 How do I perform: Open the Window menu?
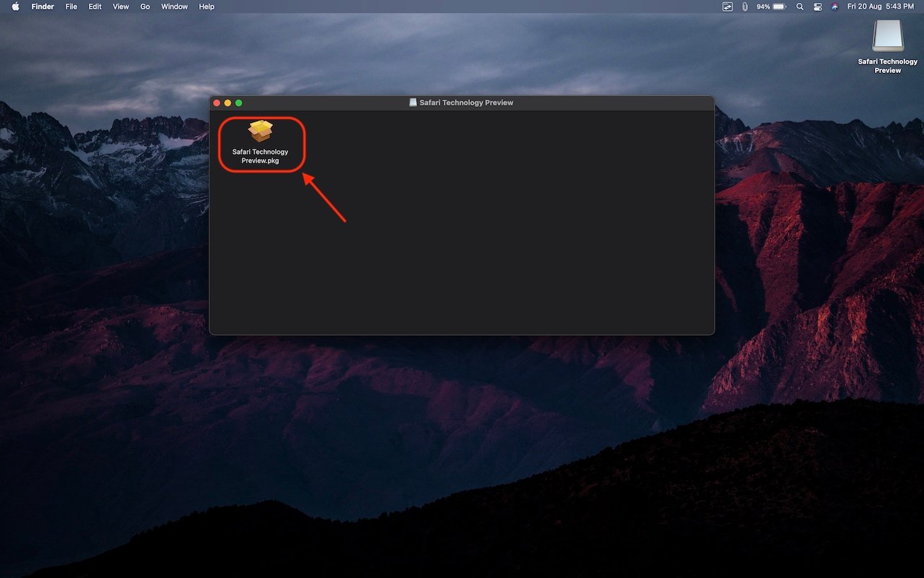pos(174,7)
